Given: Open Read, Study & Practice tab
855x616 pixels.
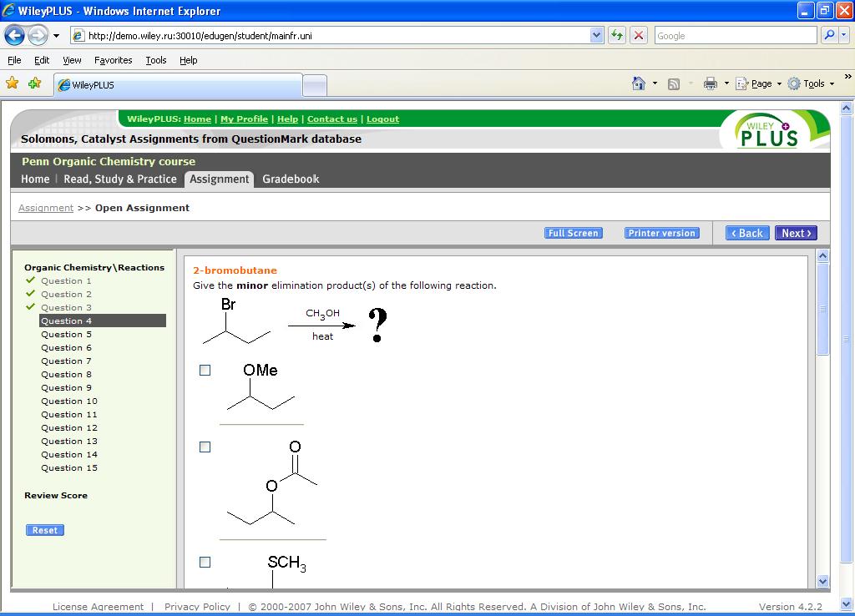Looking at the screenshot, I should point(120,179).
